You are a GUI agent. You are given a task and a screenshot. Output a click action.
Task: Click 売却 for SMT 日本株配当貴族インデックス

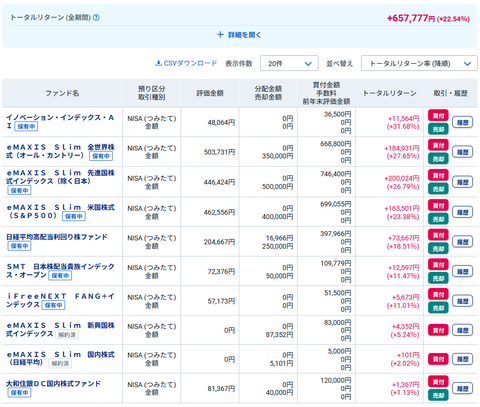438,278
